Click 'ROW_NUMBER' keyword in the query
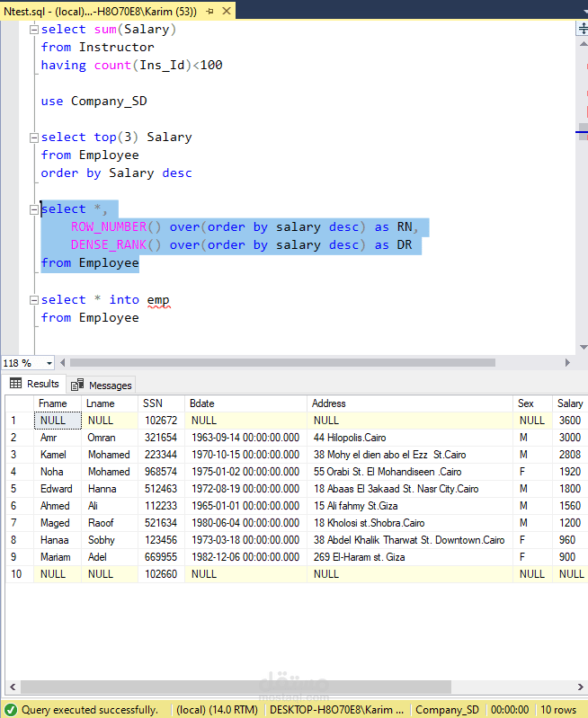Image resolution: width=588 pixels, height=718 pixels. pyautogui.click(x=109, y=227)
